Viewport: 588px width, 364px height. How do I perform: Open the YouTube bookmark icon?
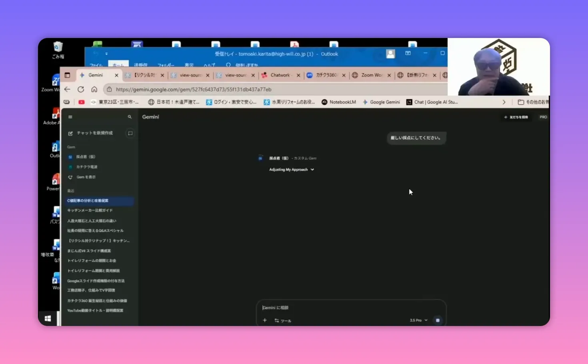[x=82, y=102]
